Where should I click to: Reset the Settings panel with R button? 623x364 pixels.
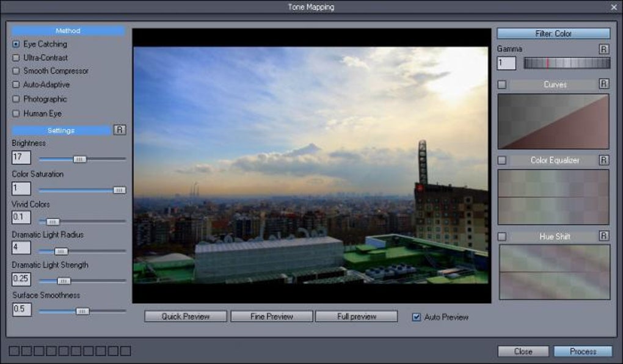point(120,130)
